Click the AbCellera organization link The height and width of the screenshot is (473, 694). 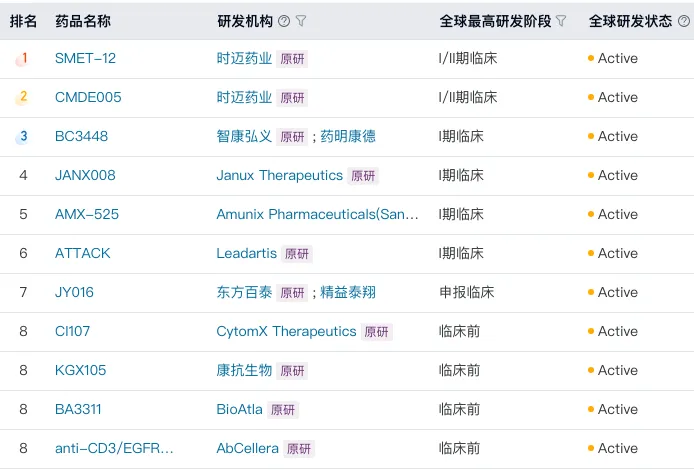coord(247,449)
